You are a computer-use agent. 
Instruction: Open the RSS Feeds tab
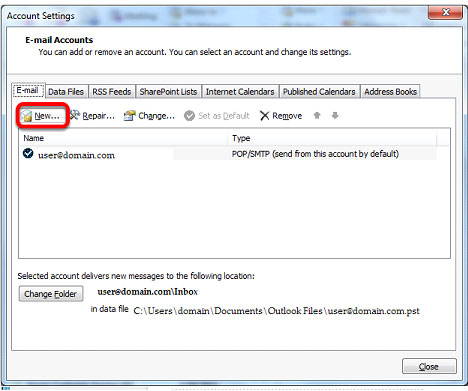[112, 92]
